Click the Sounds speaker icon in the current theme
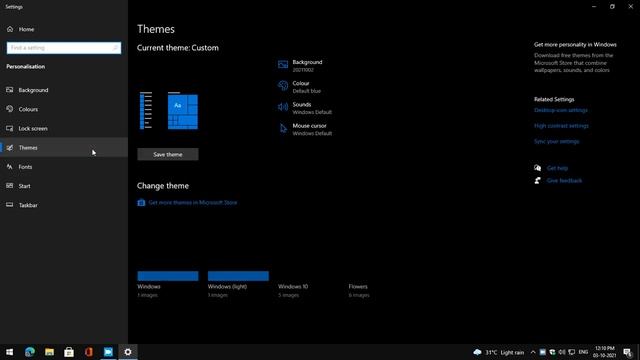Viewport: 640px width, 360px height. pyautogui.click(x=283, y=107)
